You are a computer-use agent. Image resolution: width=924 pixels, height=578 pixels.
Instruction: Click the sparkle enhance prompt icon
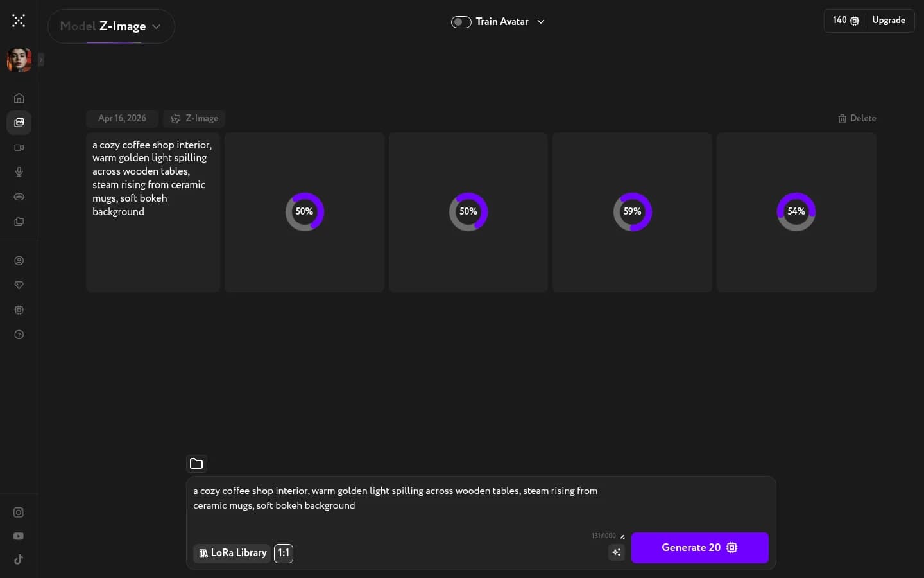coord(616,552)
